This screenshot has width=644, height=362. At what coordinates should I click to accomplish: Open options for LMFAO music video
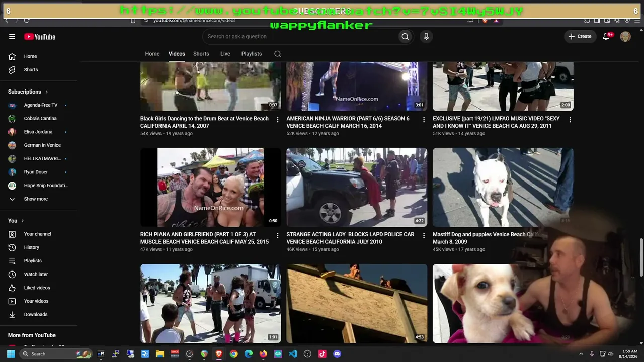pos(570,120)
